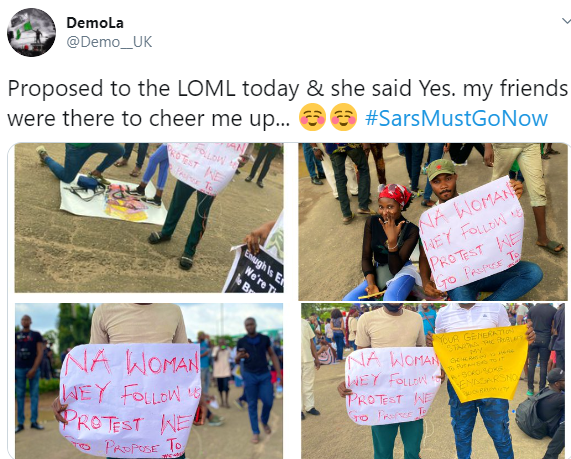The image size is (571, 459).
Task: Expand the tweet options chevron menu
Action: pos(566,21)
